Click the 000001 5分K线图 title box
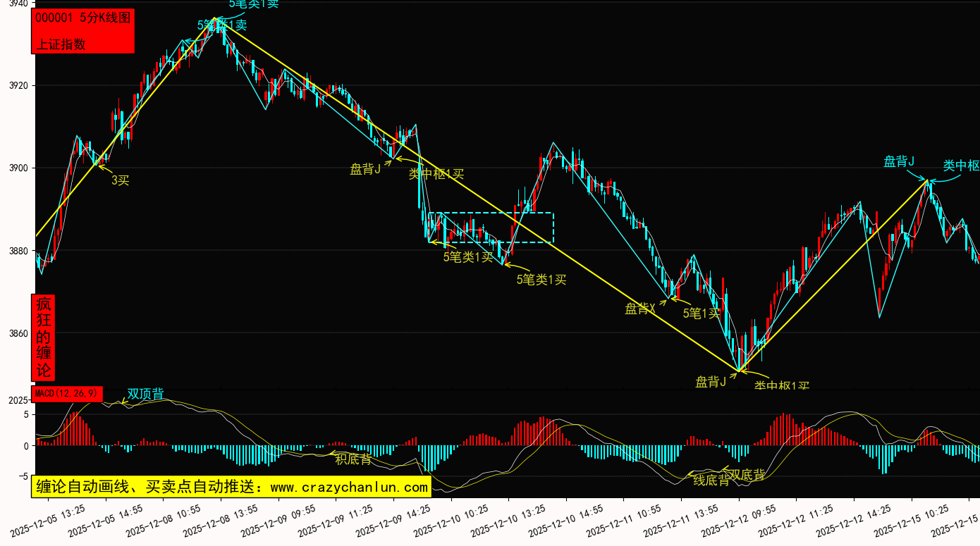Image resolution: width=980 pixels, height=546 pixels. coord(83,18)
